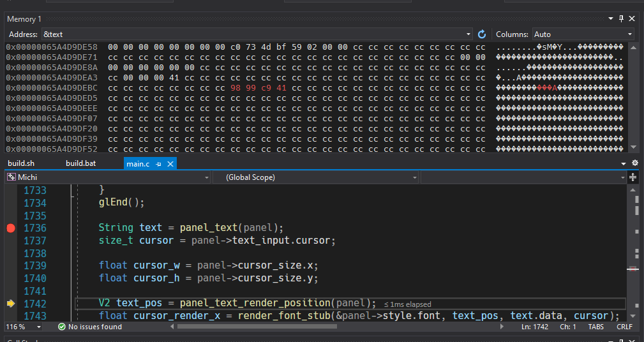Image resolution: width=644 pixels, height=342 pixels.
Task: Expand the Columns Auto dropdown
Action: point(583,34)
